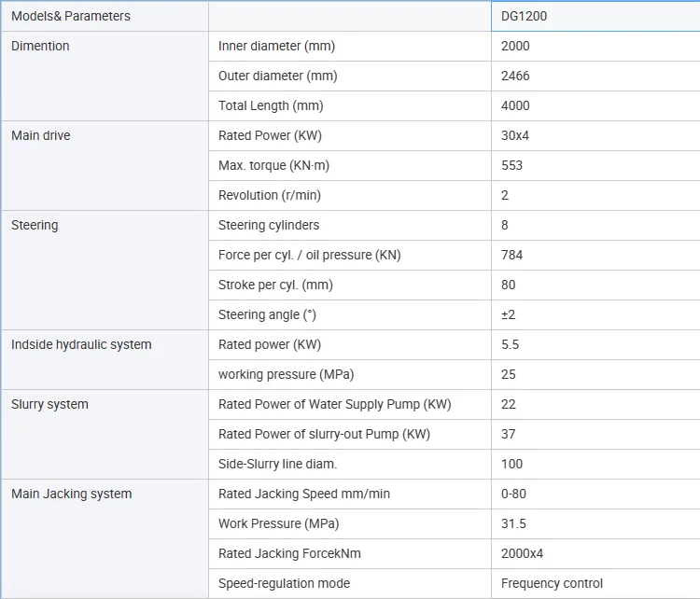Click the working pressure (MPa) label

click(286, 374)
